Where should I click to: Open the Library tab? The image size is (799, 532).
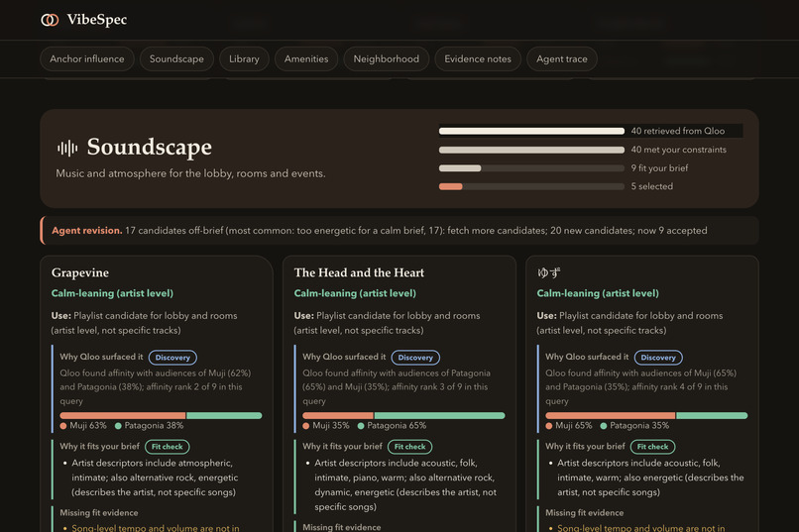pyautogui.click(x=244, y=59)
